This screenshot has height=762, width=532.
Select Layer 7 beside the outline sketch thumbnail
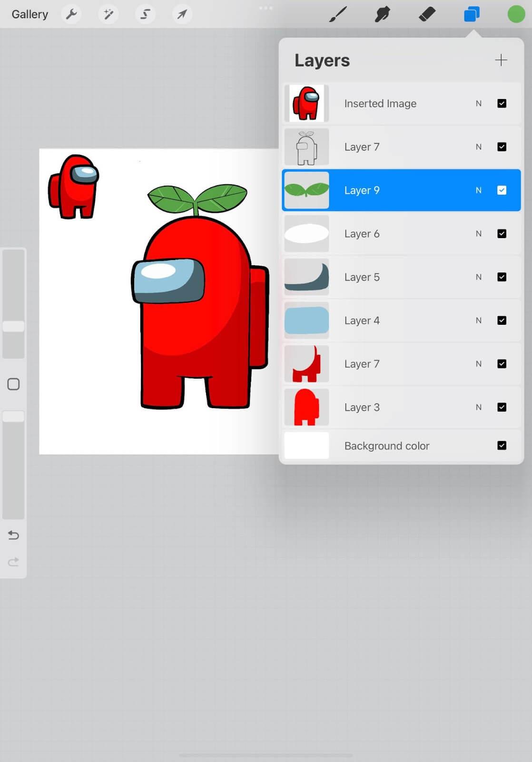(362, 147)
